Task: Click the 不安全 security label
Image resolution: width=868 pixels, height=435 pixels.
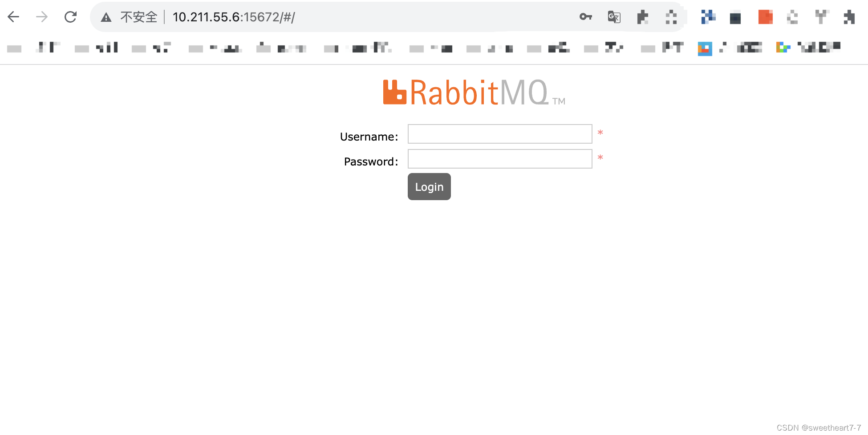Action: tap(139, 17)
